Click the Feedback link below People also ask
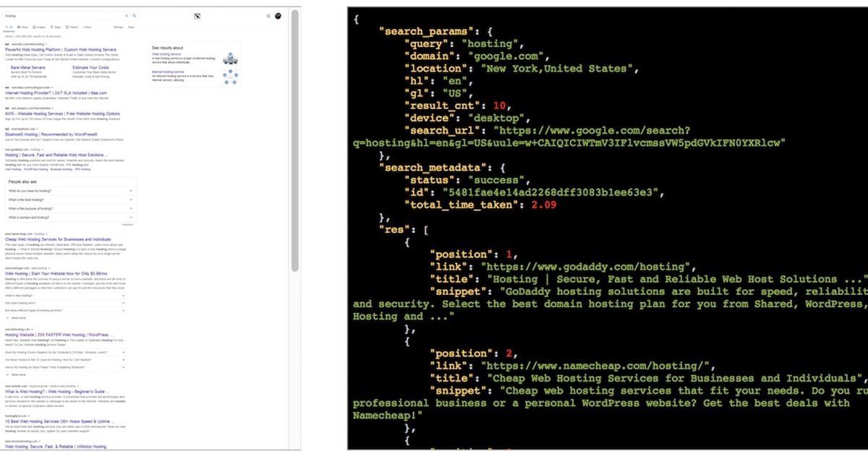This screenshot has width=868, height=454. (x=128, y=225)
